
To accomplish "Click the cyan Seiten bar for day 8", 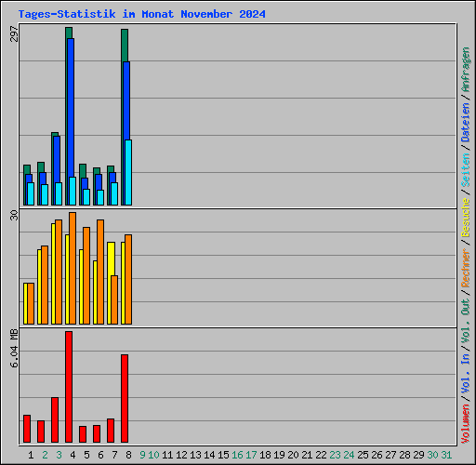I will pos(128,172).
